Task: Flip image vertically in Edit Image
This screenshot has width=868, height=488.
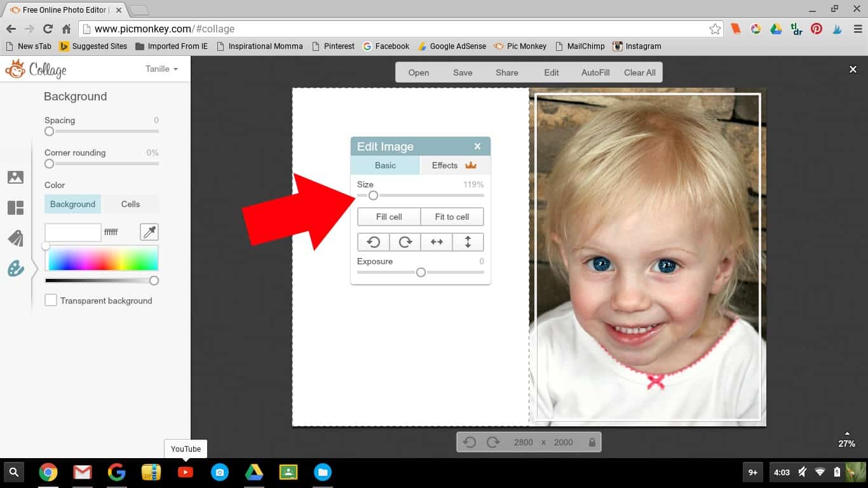Action: tap(468, 242)
